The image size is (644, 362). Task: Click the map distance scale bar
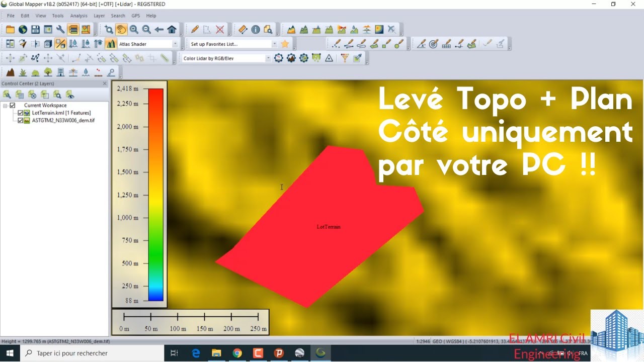(x=191, y=322)
